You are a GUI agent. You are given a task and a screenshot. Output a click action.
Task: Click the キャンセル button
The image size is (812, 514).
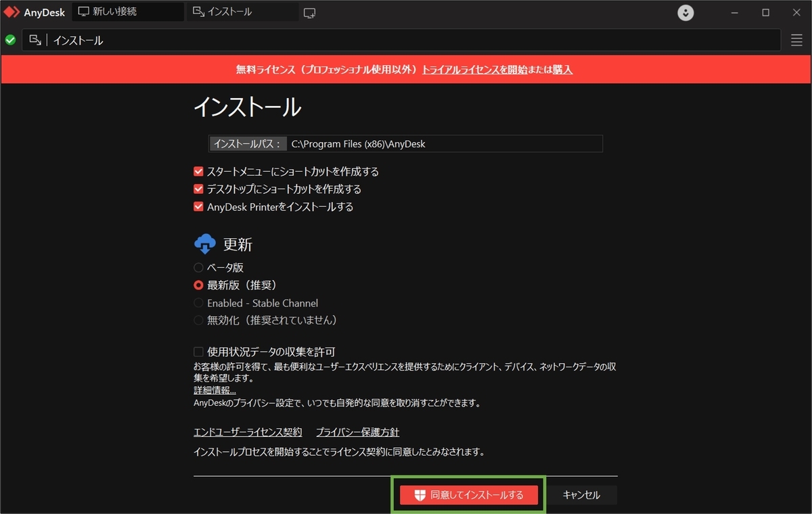coord(581,495)
